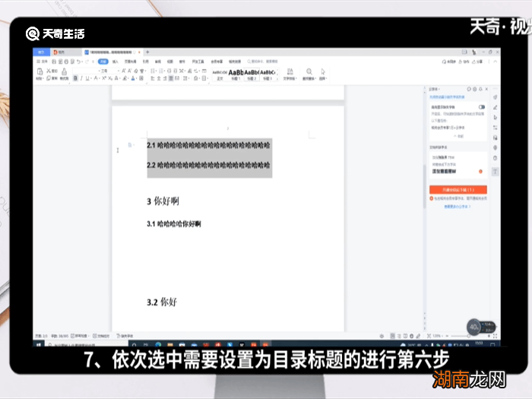Select the 视图 View ribbon tab

click(170, 62)
